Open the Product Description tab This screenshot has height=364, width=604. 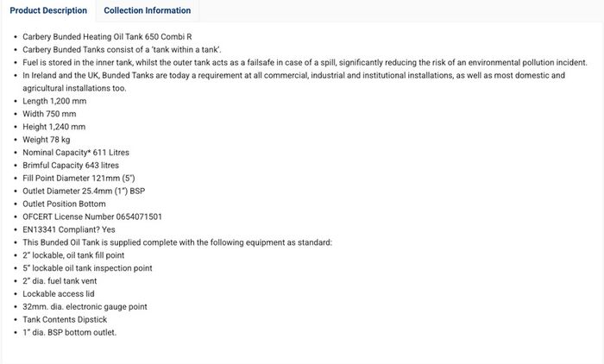click(x=48, y=10)
